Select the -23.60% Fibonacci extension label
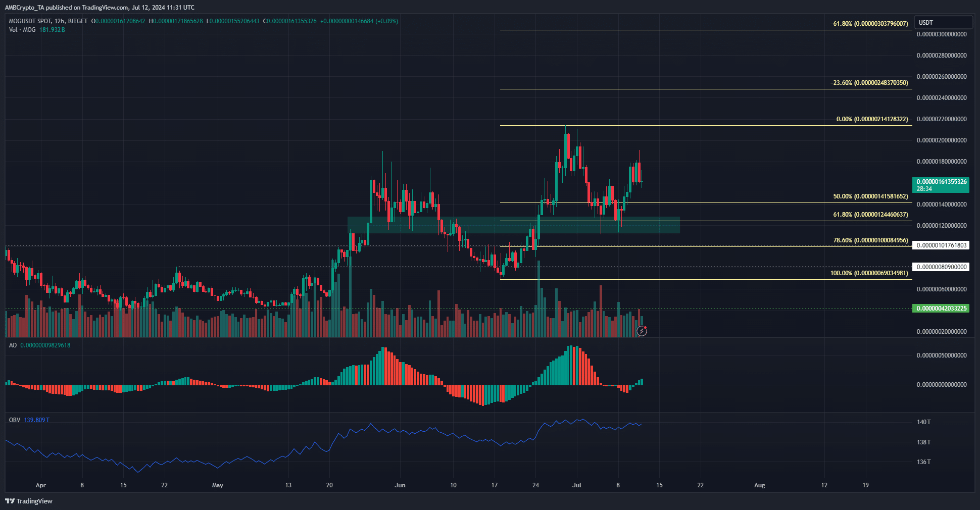Screen dimensions: 980x510 [x=869, y=83]
